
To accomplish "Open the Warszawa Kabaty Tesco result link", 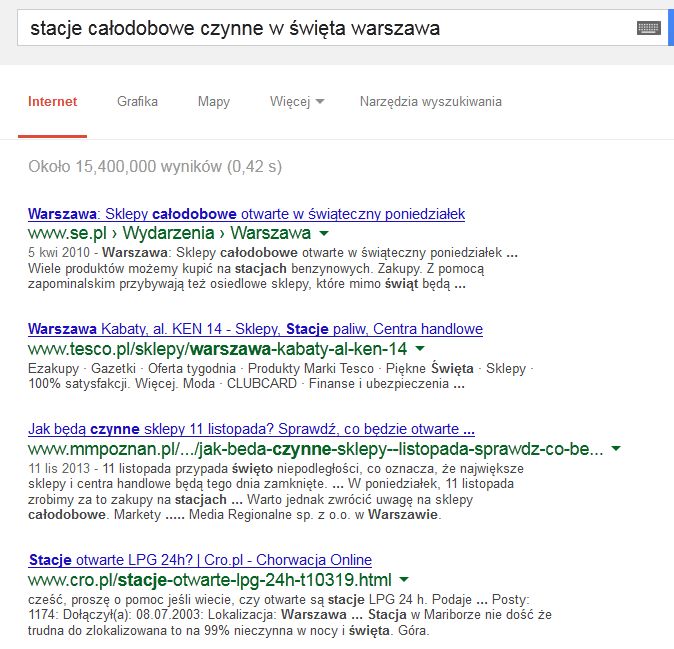I will click(255, 329).
